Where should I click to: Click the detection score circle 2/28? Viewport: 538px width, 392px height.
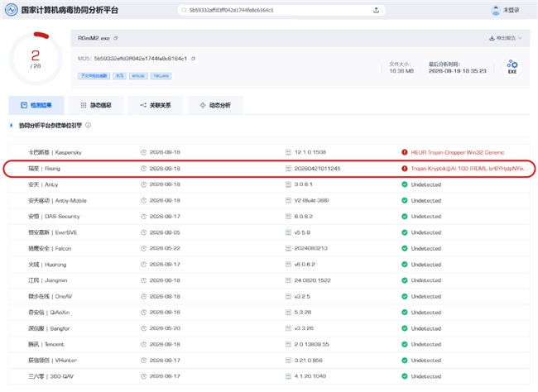36,59
